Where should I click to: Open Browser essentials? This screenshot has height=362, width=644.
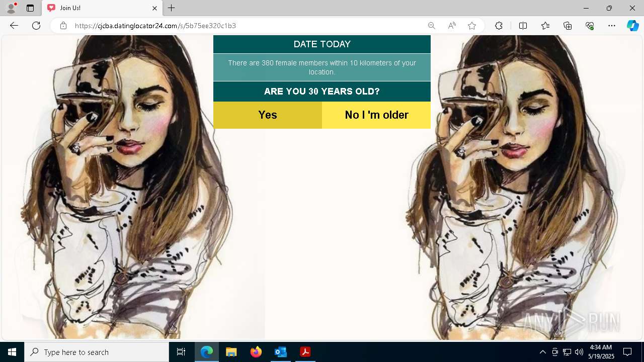tap(590, 26)
